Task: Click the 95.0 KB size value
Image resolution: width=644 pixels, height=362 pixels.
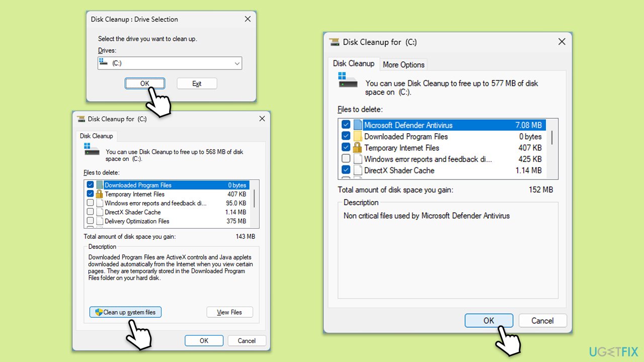Action: [x=236, y=203]
